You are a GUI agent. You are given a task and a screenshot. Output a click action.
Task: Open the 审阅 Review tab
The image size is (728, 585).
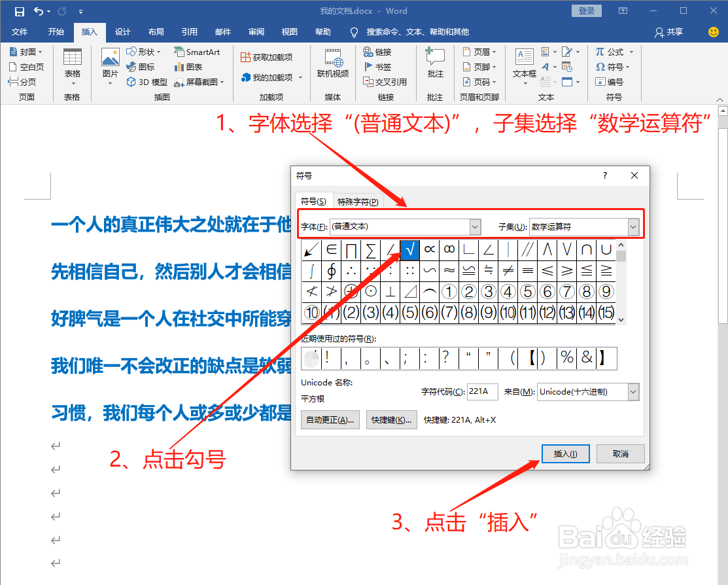click(x=256, y=31)
